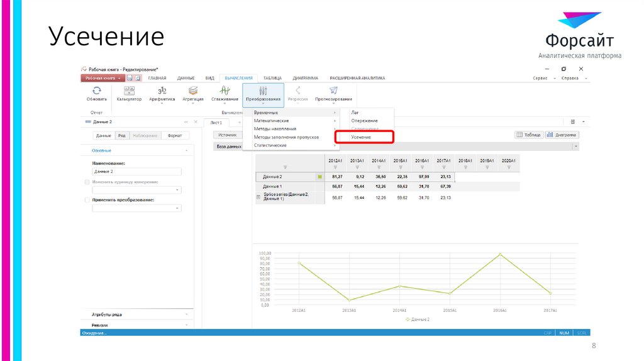Enable Изменить единицу измерения checkbox

click(x=87, y=182)
